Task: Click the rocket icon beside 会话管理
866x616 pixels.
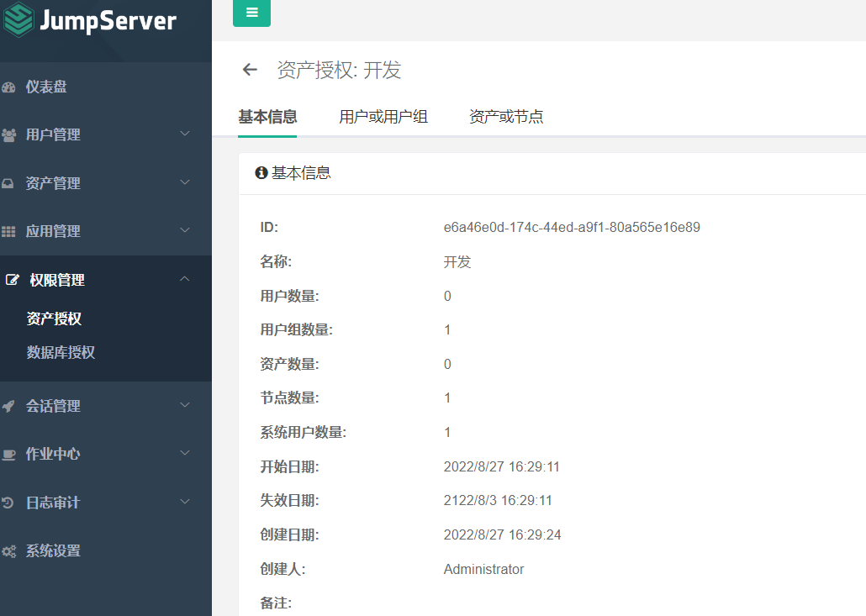Action: click(x=8, y=406)
